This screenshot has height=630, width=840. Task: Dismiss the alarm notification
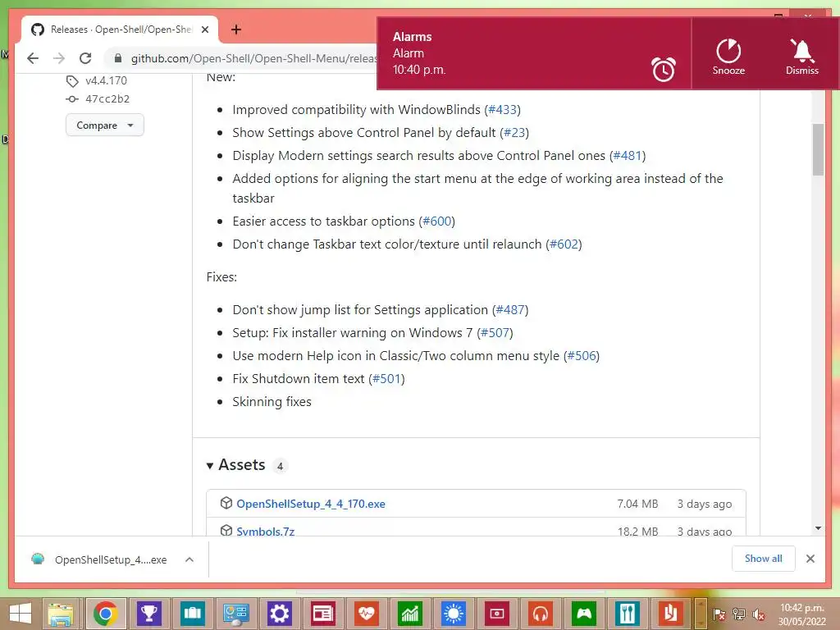click(802, 57)
